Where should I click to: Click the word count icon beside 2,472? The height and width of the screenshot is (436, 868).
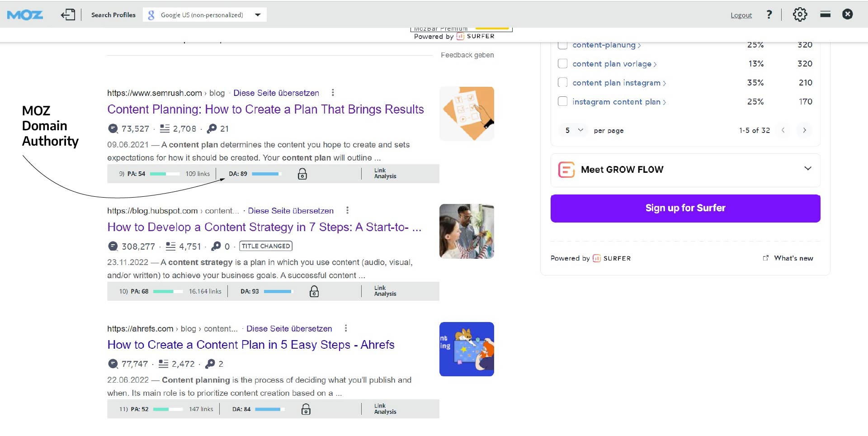163,364
